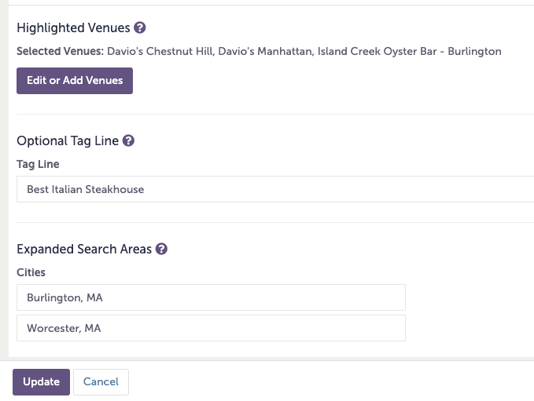This screenshot has height=401, width=534.
Task: Click the Best Italian Steakhouse text
Action: [85, 189]
